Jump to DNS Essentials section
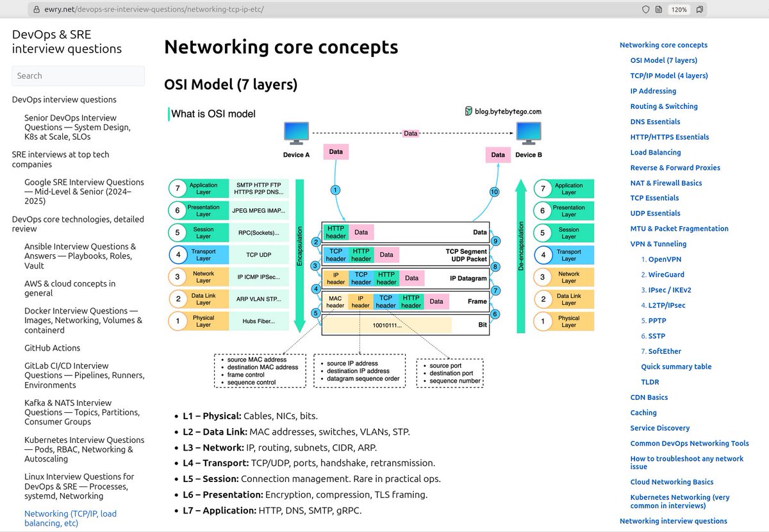 pos(655,122)
